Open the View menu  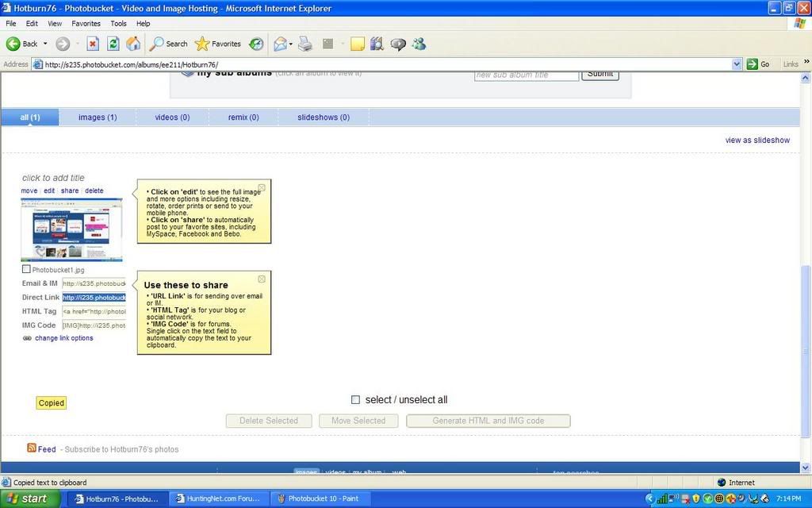[x=55, y=23]
